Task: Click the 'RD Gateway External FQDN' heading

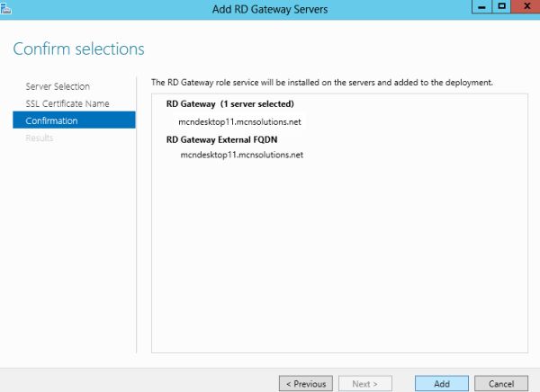Action: tap(221, 139)
